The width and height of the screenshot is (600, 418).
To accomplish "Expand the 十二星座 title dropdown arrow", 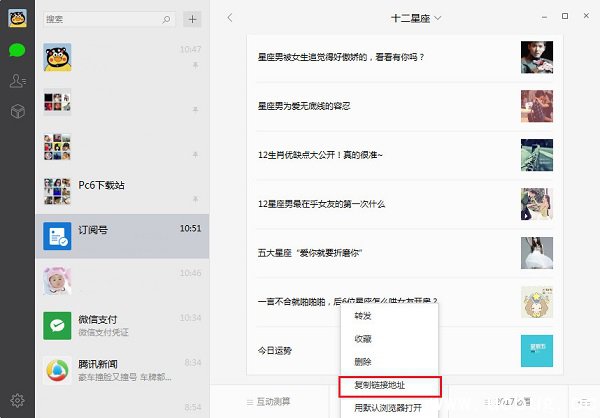I will point(438,18).
